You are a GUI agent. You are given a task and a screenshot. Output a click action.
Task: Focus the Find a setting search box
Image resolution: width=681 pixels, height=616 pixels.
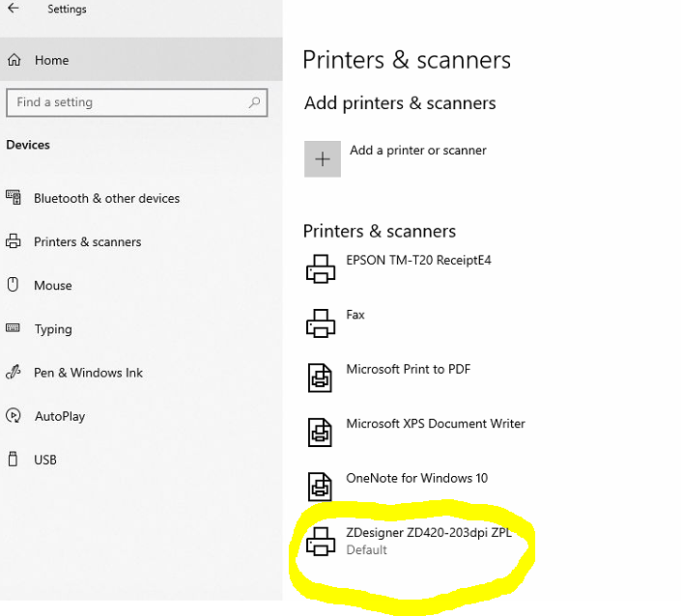(137, 102)
